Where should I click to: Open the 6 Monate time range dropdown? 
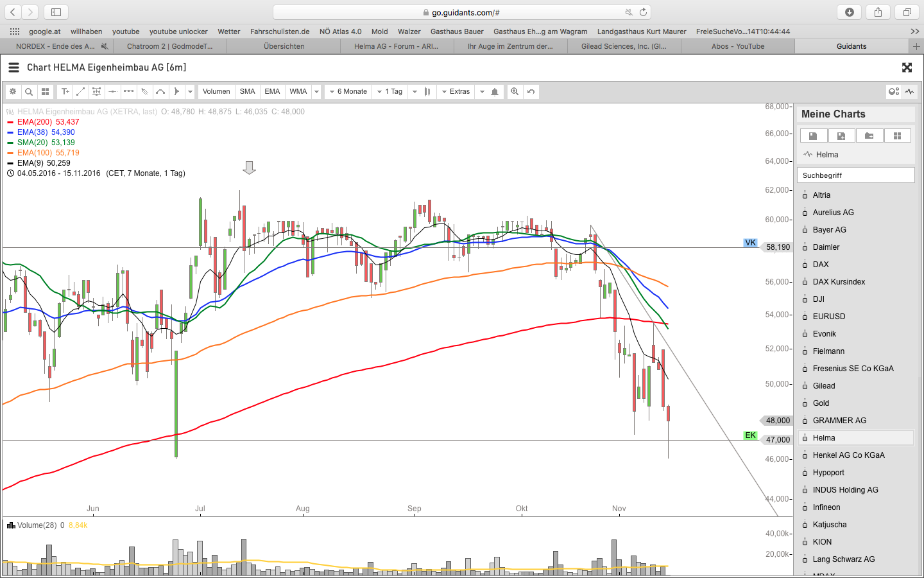348,92
